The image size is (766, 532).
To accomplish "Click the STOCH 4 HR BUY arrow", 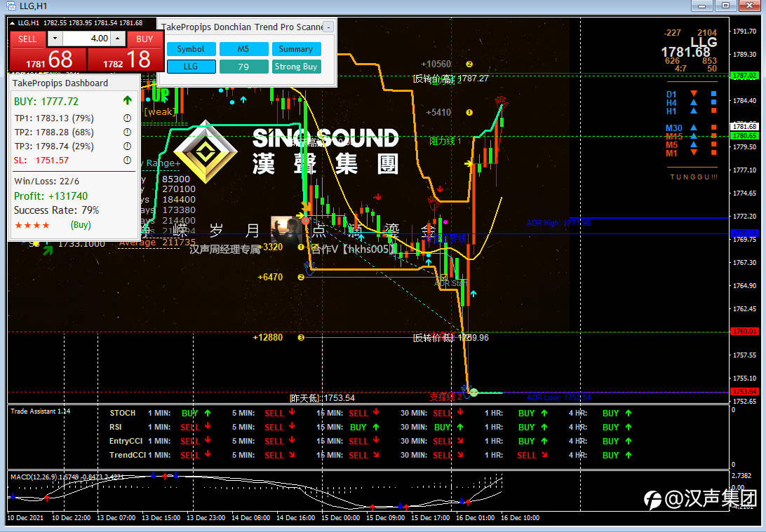I will 629,413.
